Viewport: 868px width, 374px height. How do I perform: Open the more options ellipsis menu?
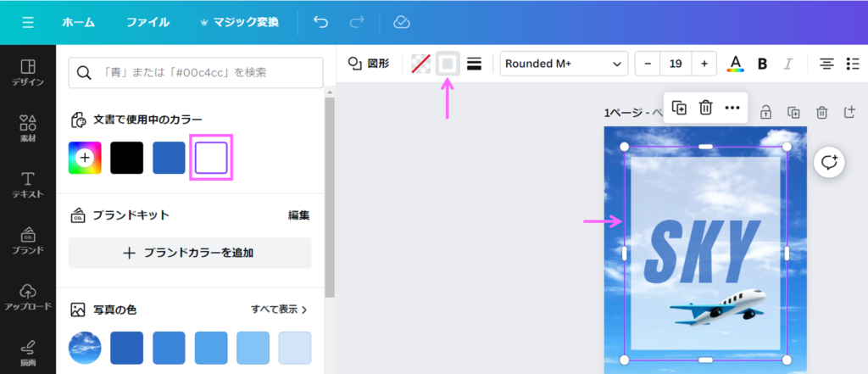coord(732,108)
